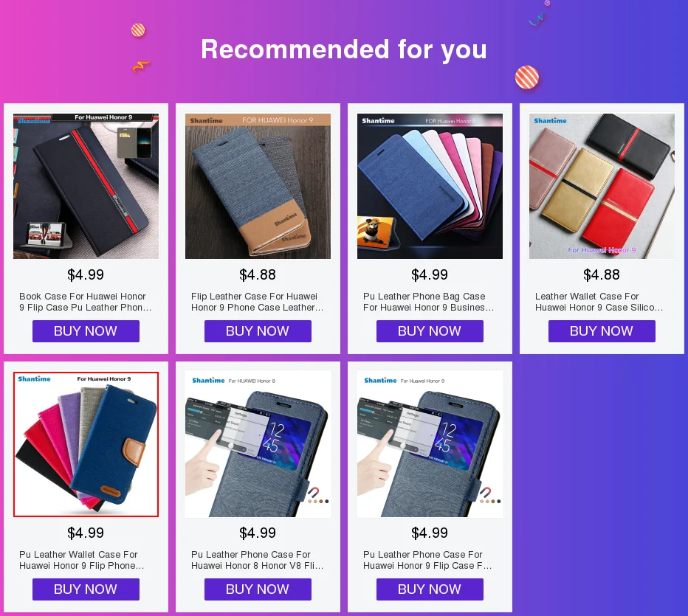
Task: Open the fanned multicolor cases image with panda
Action: point(430,187)
